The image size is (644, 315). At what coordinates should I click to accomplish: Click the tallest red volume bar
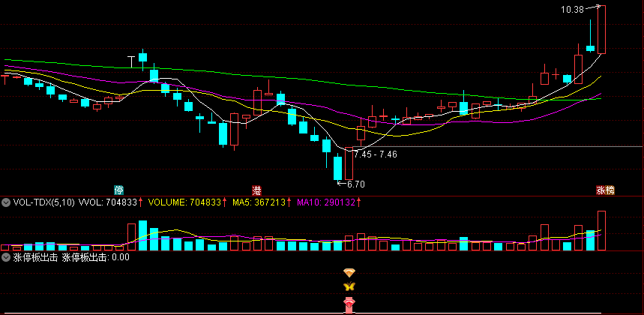[x=601, y=230]
